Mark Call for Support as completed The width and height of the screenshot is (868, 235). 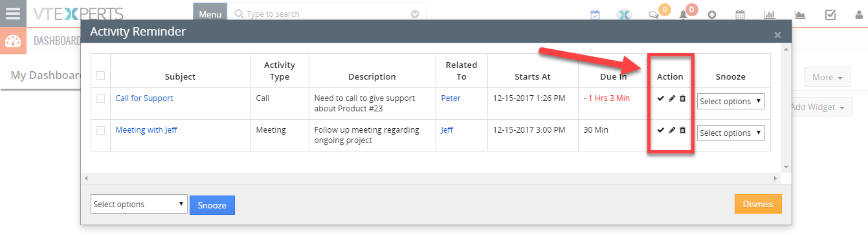point(660,98)
